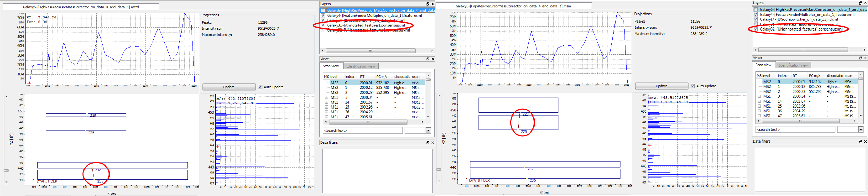
Task: Close the Views panel in left window
Action: tap(433, 59)
